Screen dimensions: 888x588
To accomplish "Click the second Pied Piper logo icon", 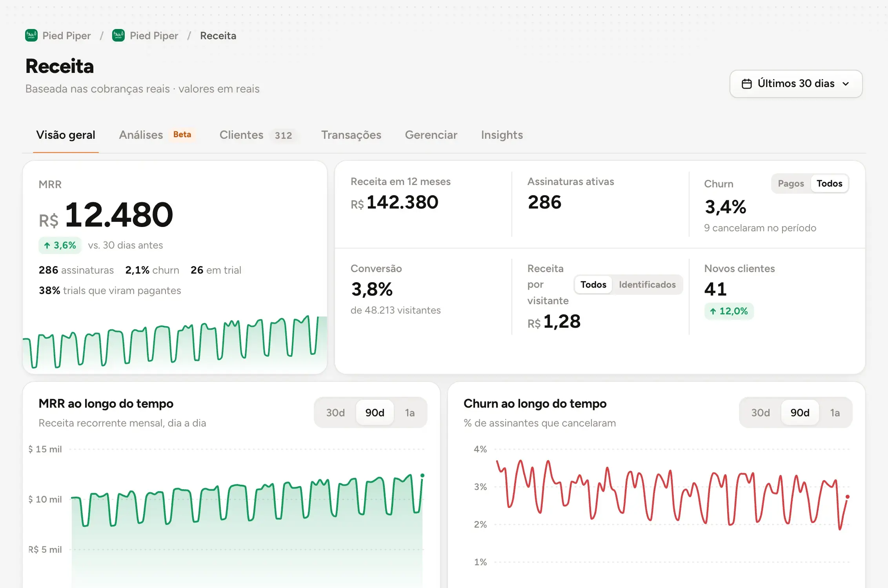I will [118, 36].
